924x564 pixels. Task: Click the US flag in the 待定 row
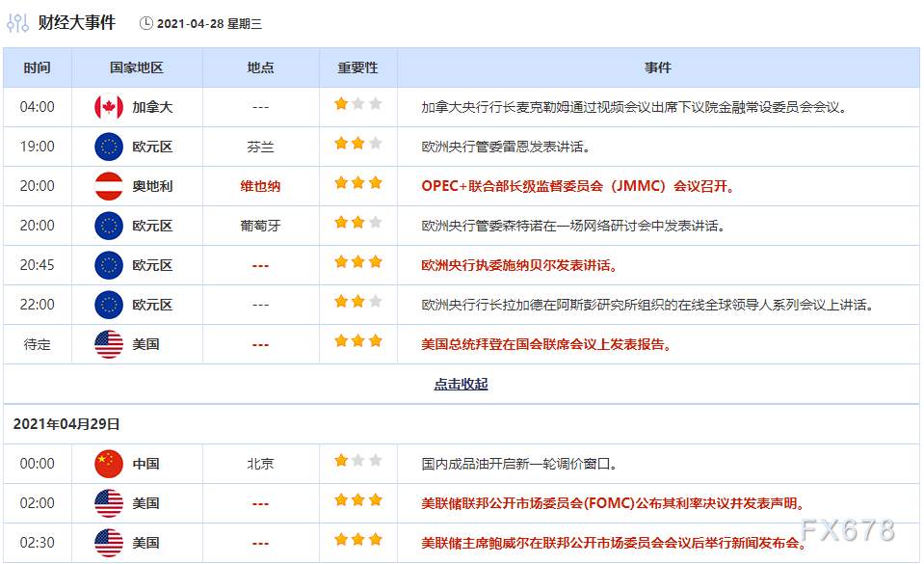(109, 344)
